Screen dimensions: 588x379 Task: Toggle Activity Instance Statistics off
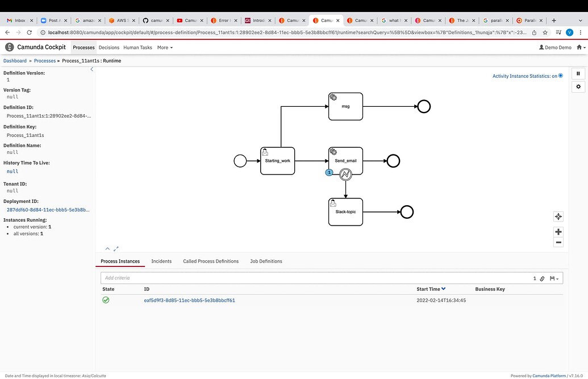(x=560, y=76)
